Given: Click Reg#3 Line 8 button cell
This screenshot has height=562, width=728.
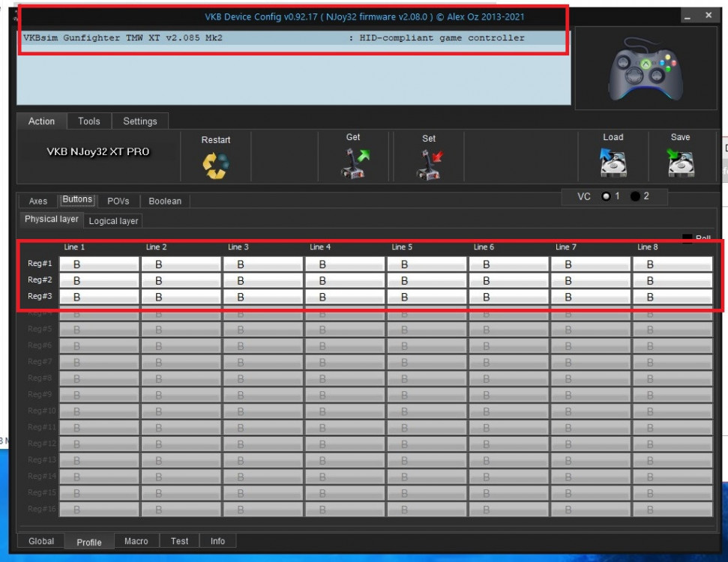Looking at the screenshot, I should 672,297.
